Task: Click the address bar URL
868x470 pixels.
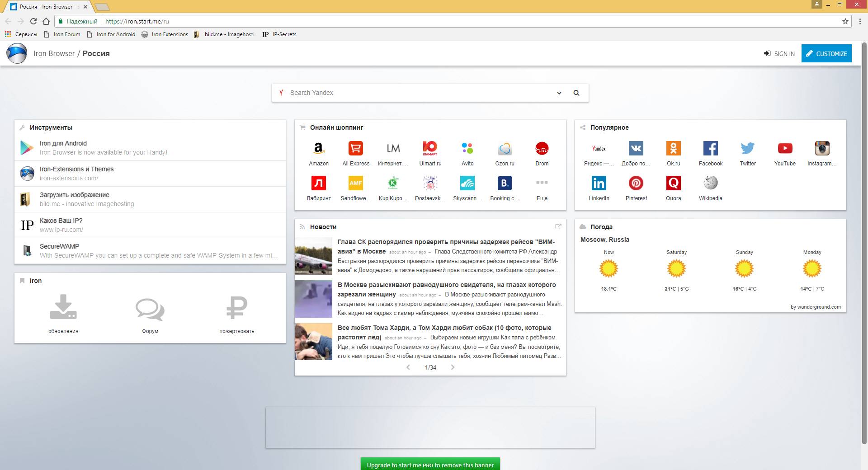Action: click(137, 21)
